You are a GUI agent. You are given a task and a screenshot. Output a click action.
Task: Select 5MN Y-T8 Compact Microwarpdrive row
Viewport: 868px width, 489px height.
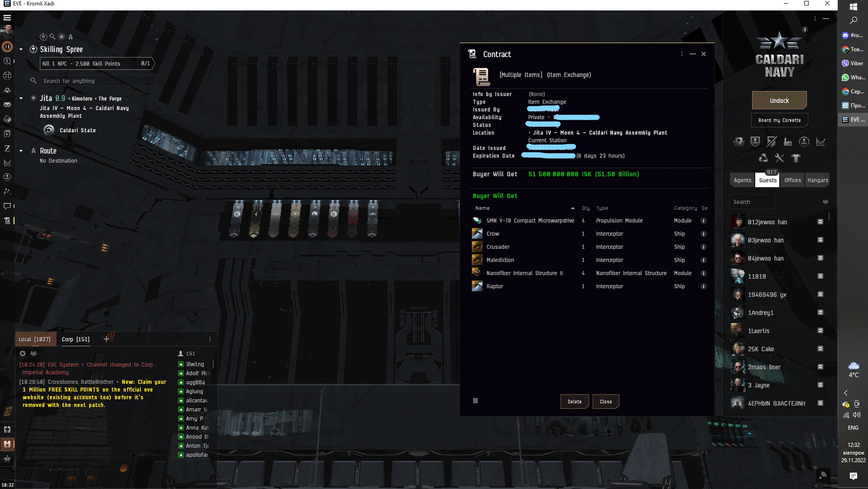tap(590, 221)
